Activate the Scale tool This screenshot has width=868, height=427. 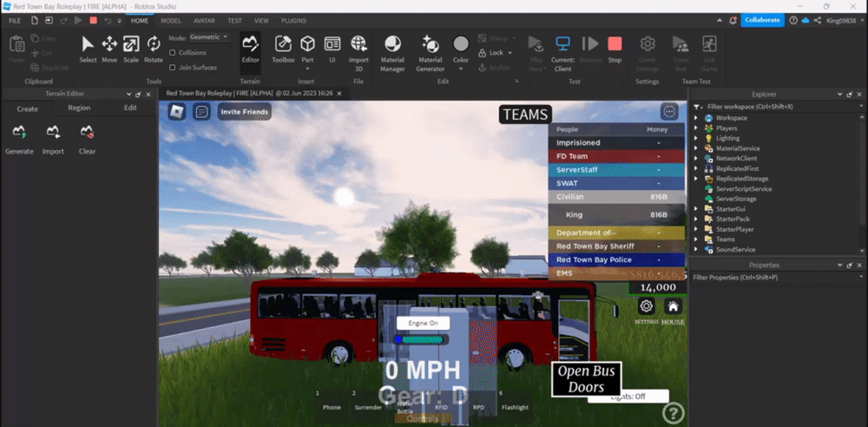[x=131, y=49]
